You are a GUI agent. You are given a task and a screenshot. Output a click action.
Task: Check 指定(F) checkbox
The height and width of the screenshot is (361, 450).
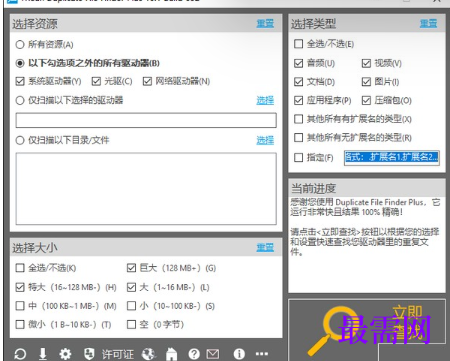(x=299, y=158)
